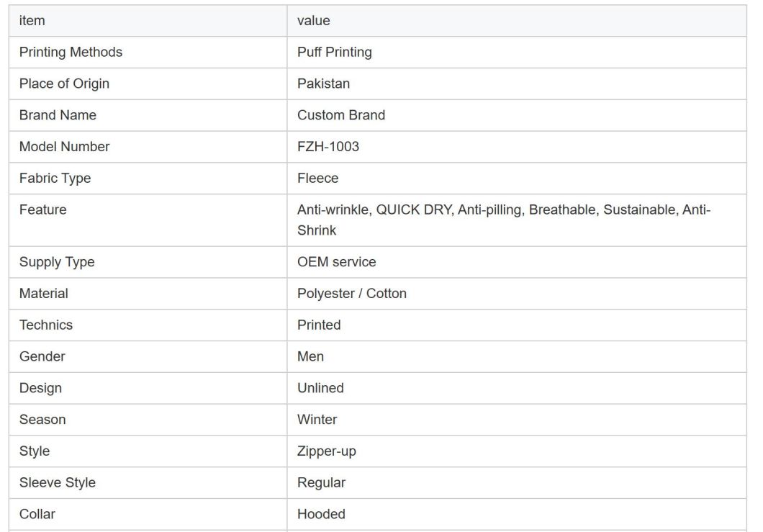Select the Polyester / Cotton material value

point(352,294)
